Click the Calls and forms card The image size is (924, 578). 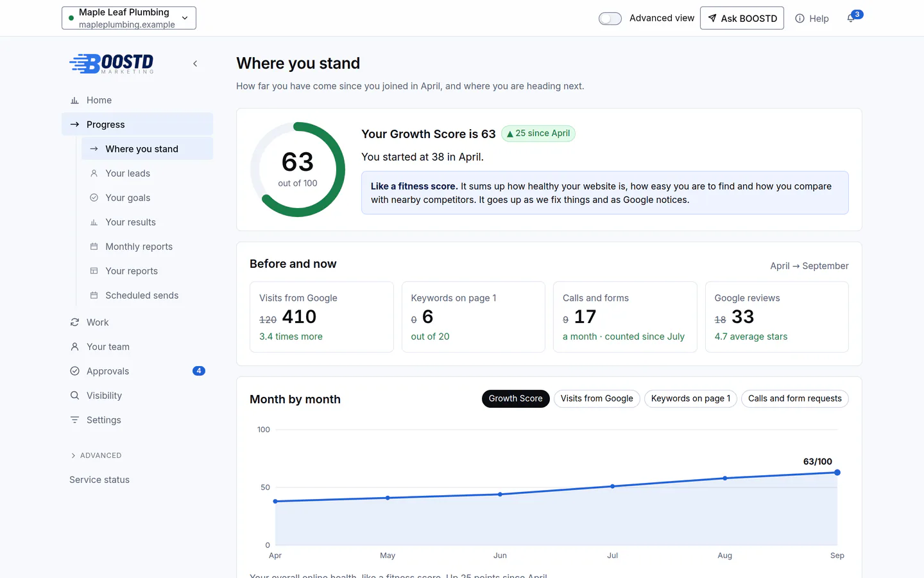[x=625, y=317]
